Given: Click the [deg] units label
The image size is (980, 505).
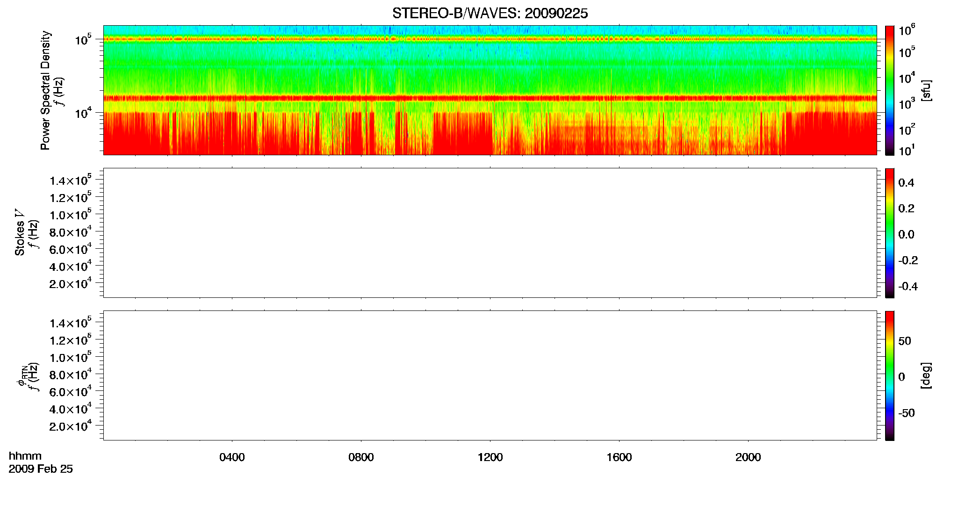Looking at the screenshot, I should (926, 375).
